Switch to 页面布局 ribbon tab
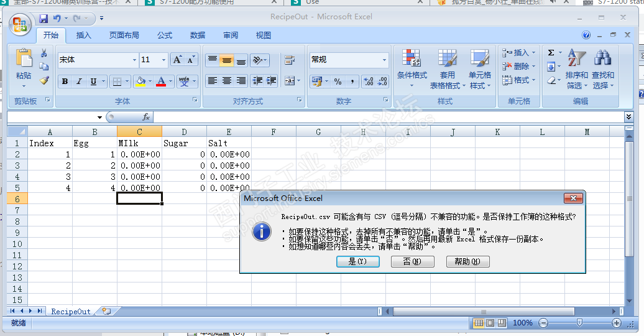The width and height of the screenshot is (644, 336). pyautogui.click(x=124, y=35)
